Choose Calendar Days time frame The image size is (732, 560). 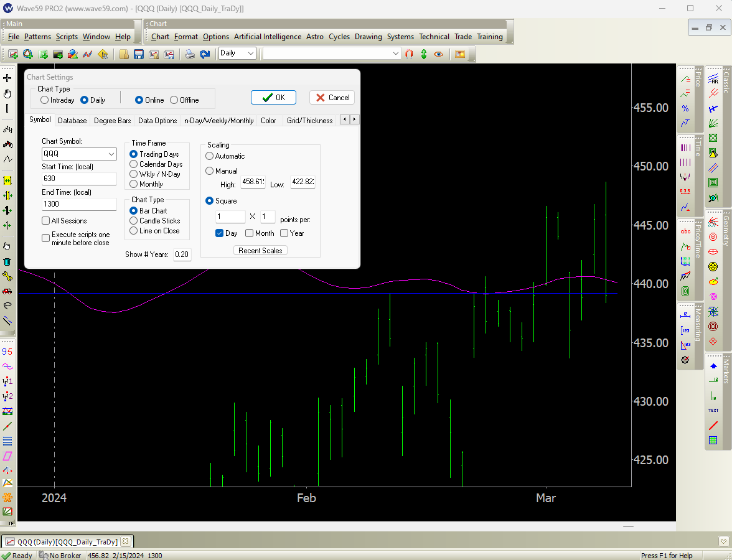[x=133, y=164]
